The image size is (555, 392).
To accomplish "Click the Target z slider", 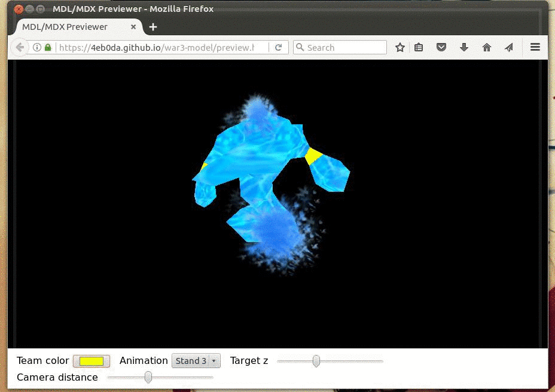I will pyautogui.click(x=330, y=361).
